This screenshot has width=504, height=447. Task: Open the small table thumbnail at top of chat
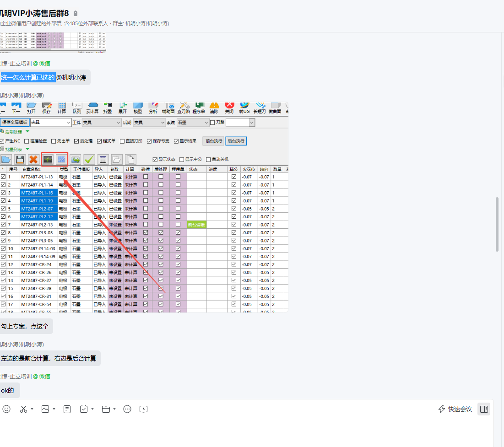pos(53,43)
